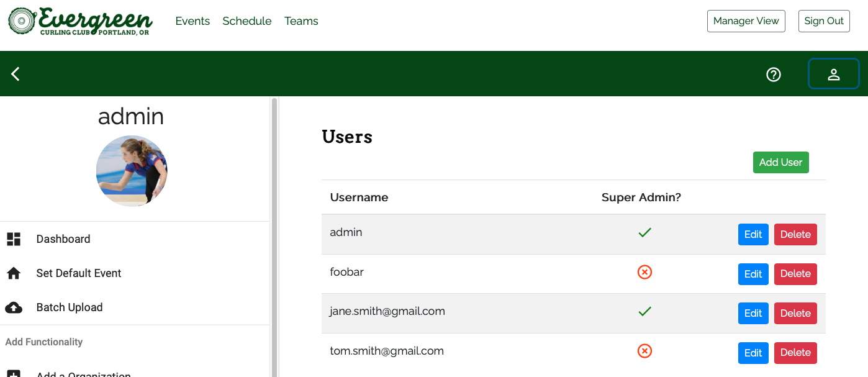The height and width of the screenshot is (377, 868).
Task: Click the Add a Organization icon
Action: 14,373
